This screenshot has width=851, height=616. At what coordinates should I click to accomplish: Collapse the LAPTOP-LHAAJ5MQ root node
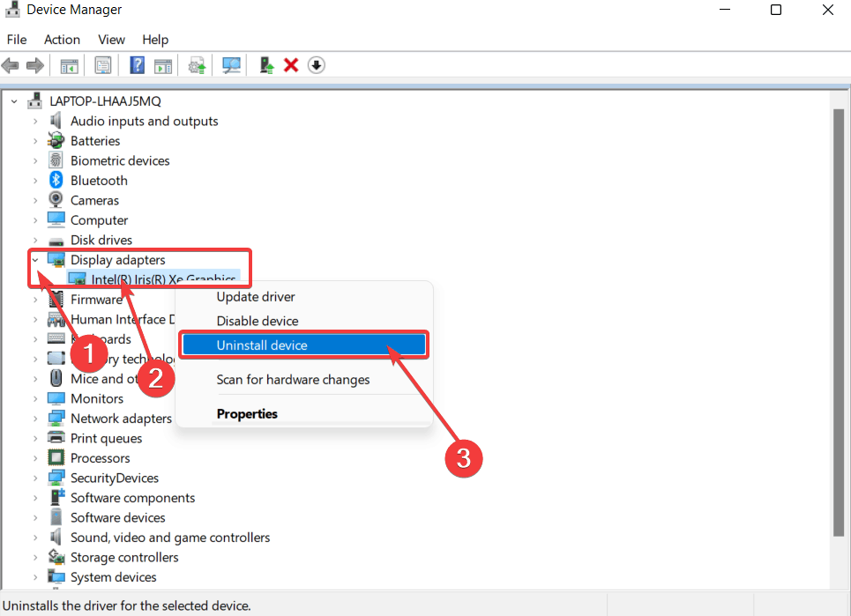click(x=15, y=101)
